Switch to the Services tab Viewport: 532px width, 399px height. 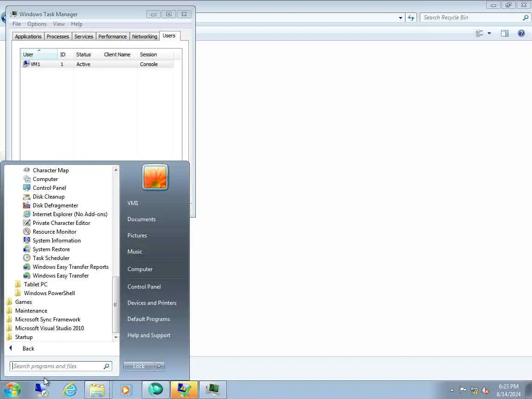[84, 36]
